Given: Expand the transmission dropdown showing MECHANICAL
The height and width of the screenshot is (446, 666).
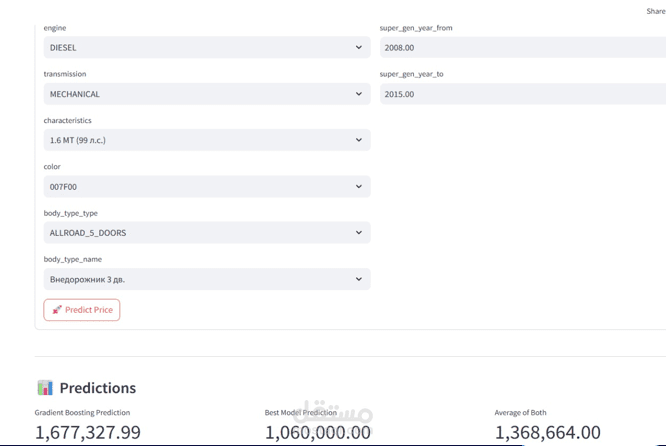Looking at the screenshot, I should pos(206,94).
